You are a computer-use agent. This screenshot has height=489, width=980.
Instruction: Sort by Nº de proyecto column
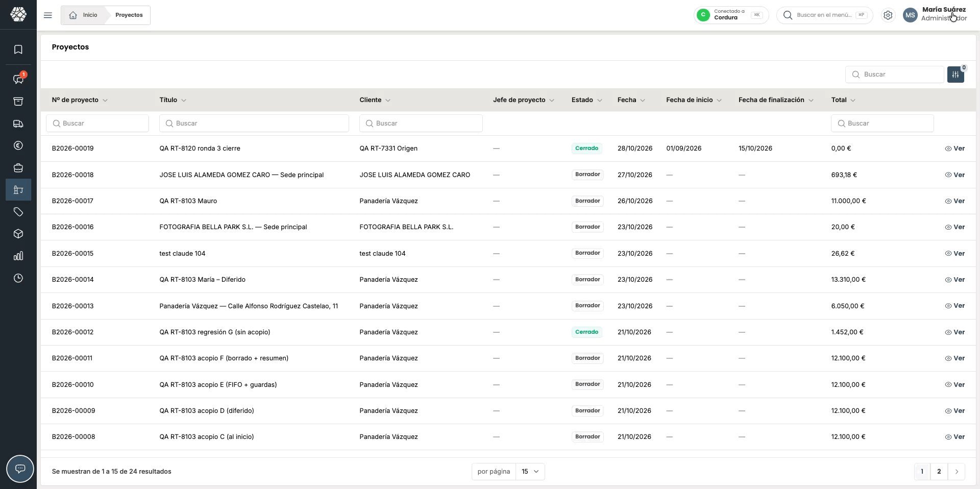pos(80,100)
